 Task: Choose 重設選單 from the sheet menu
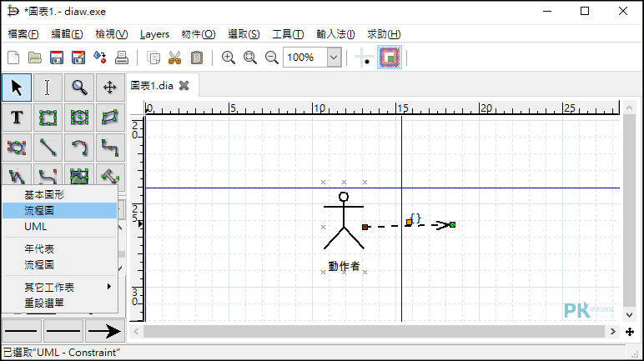tap(60, 303)
